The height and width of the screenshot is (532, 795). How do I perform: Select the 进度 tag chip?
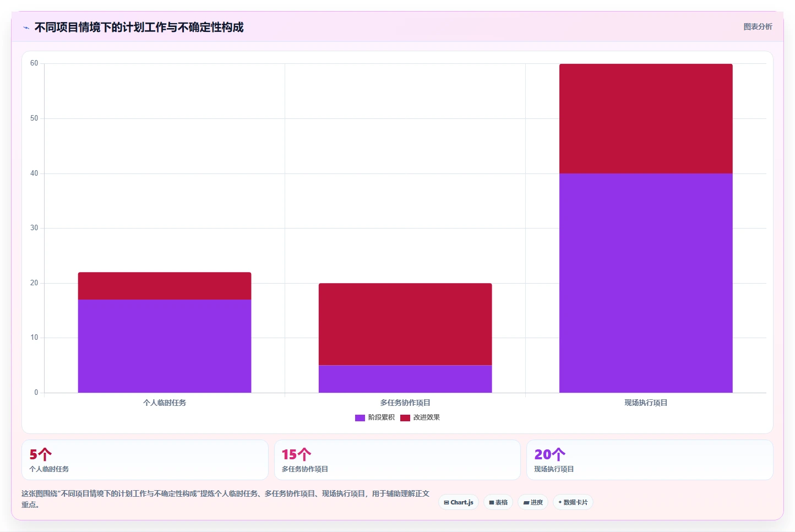point(533,502)
